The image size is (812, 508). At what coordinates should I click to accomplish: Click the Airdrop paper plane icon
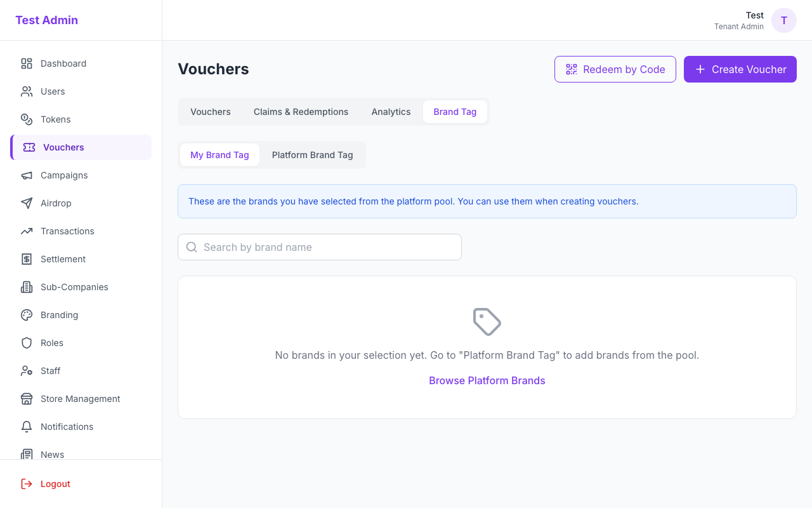27,203
